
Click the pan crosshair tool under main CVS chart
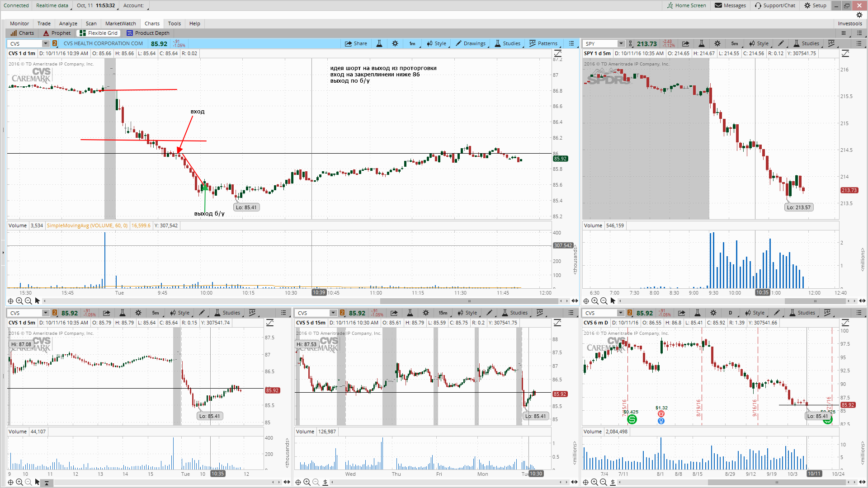coord(11,301)
